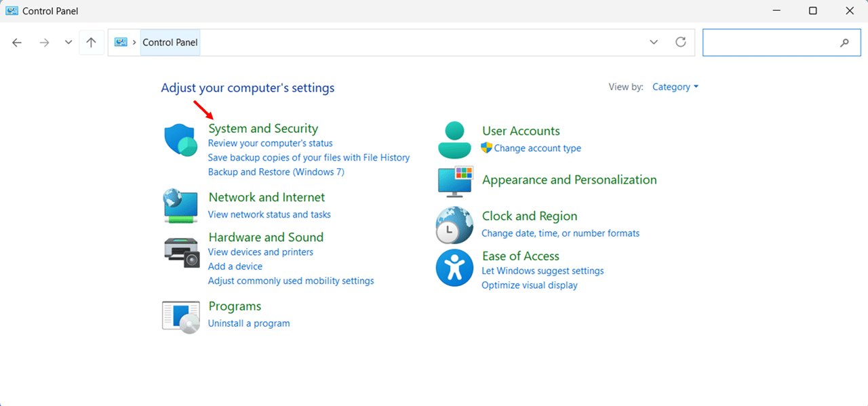The image size is (868, 406).
Task: Click inside the Control Panel search box
Action: 770,42
